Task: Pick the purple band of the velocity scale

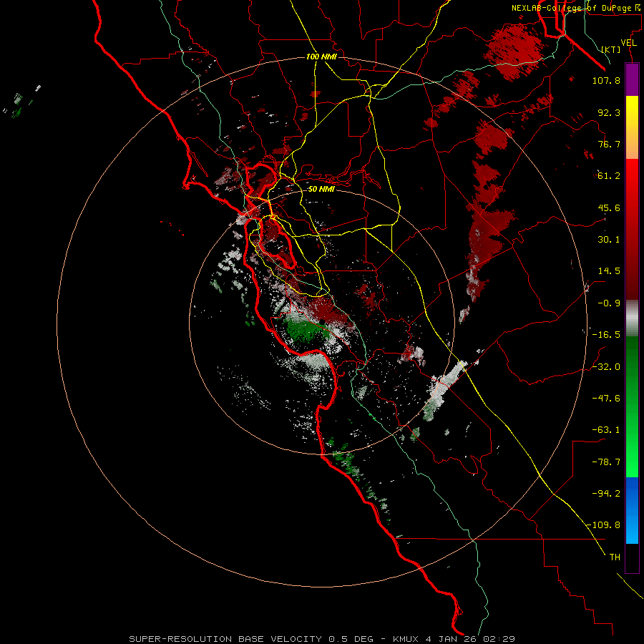Action: (x=632, y=79)
